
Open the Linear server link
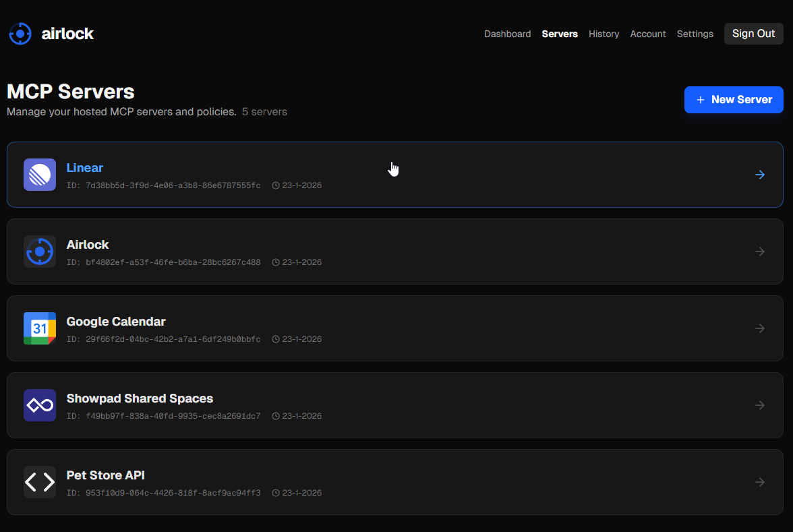84,167
